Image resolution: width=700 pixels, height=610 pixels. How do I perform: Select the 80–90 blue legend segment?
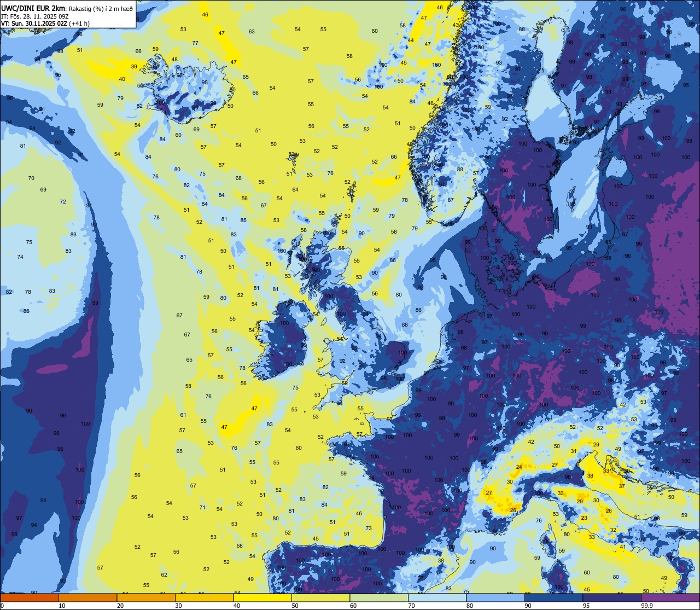[495, 597]
